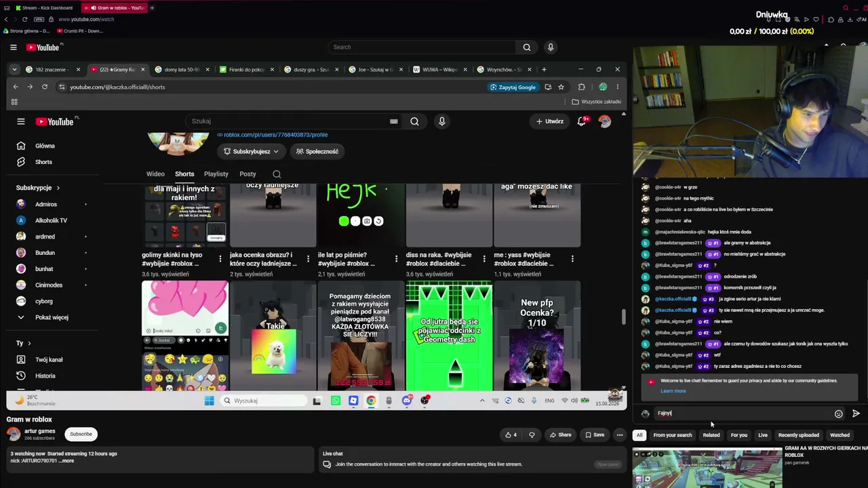This screenshot has height=488, width=868.
Task: Reload the www.youtube.com/watch page
Action: (24, 19)
